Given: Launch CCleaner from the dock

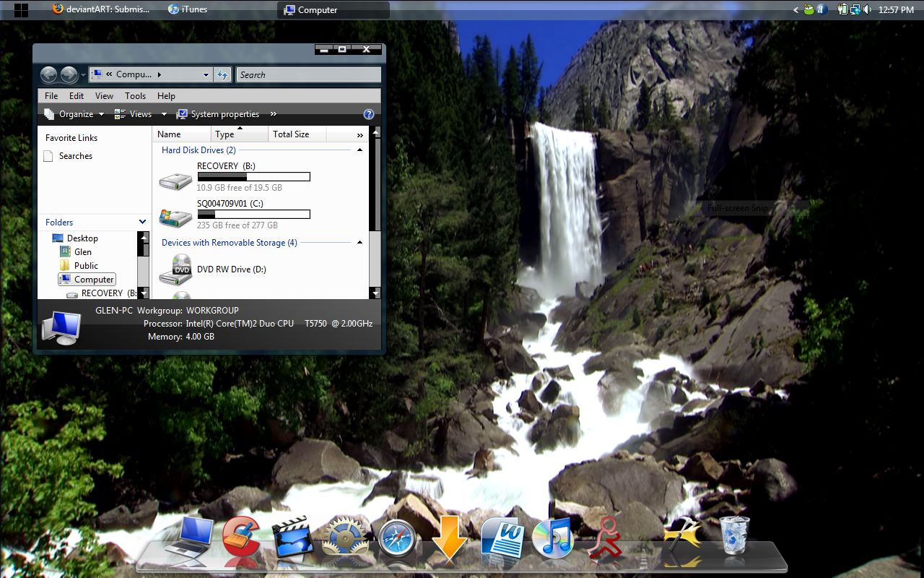Looking at the screenshot, I should click(x=241, y=538).
